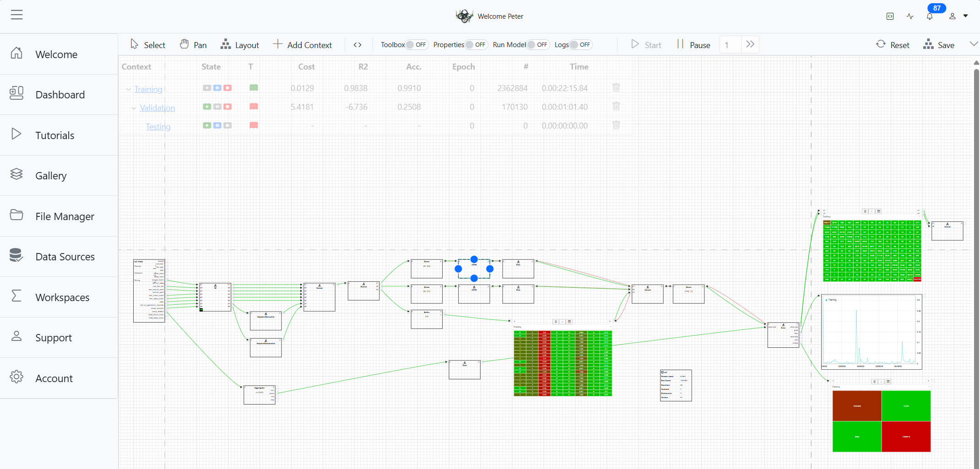Toggle red book icon in Testing row
980x469 pixels.
coord(254,125)
